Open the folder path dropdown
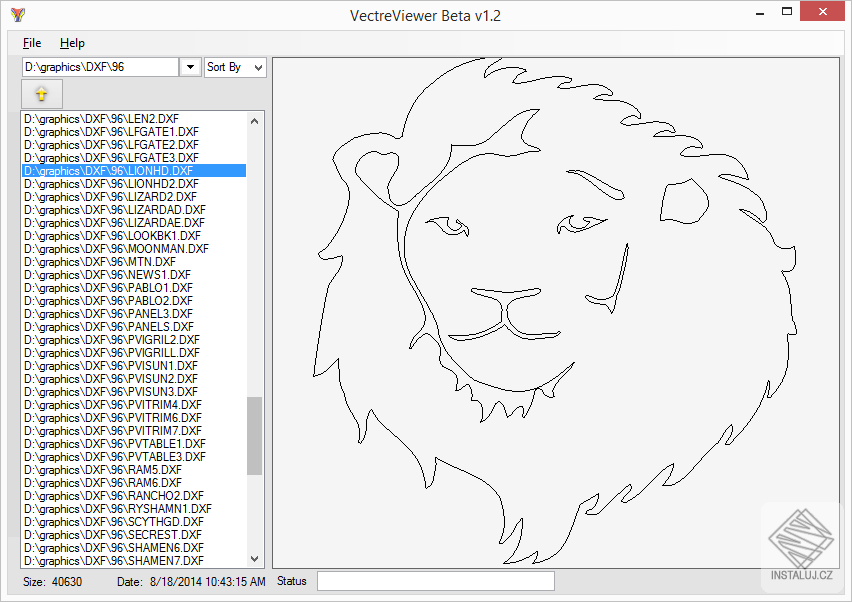852x602 pixels. tap(190, 66)
